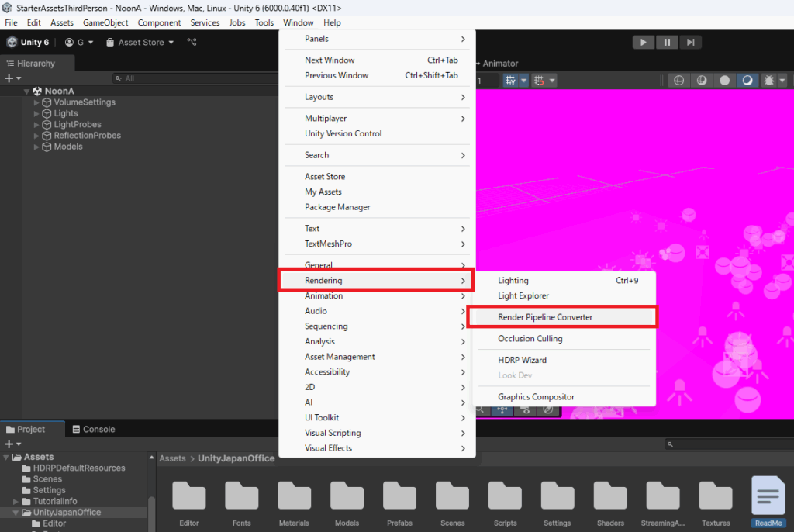The height and width of the screenshot is (532, 794).
Task: Open the grid snapping options dropdown arrow
Action: click(552, 80)
